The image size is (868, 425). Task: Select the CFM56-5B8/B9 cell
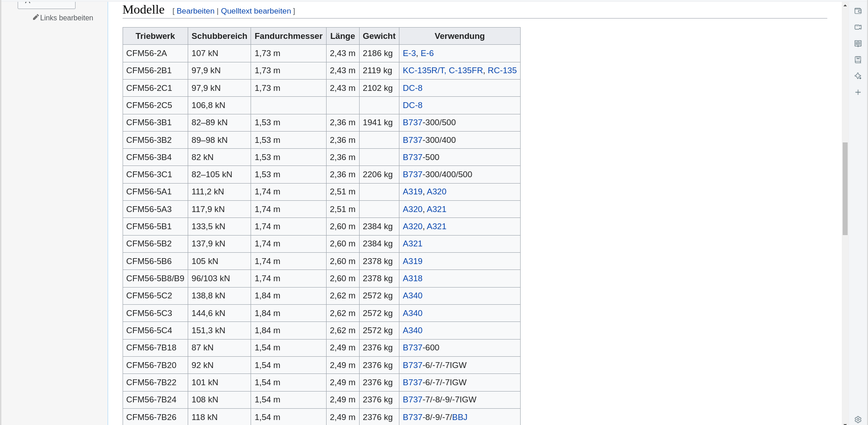pos(155,279)
